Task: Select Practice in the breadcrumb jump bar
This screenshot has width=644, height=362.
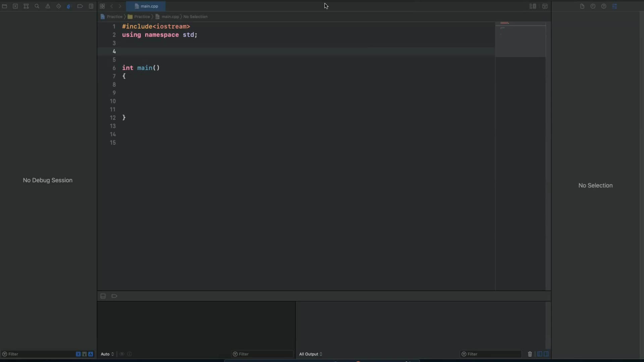Action: (115, 16)
